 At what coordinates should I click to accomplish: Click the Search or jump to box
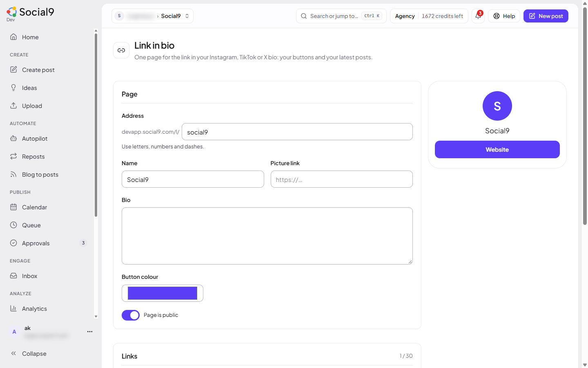point(341,16)
